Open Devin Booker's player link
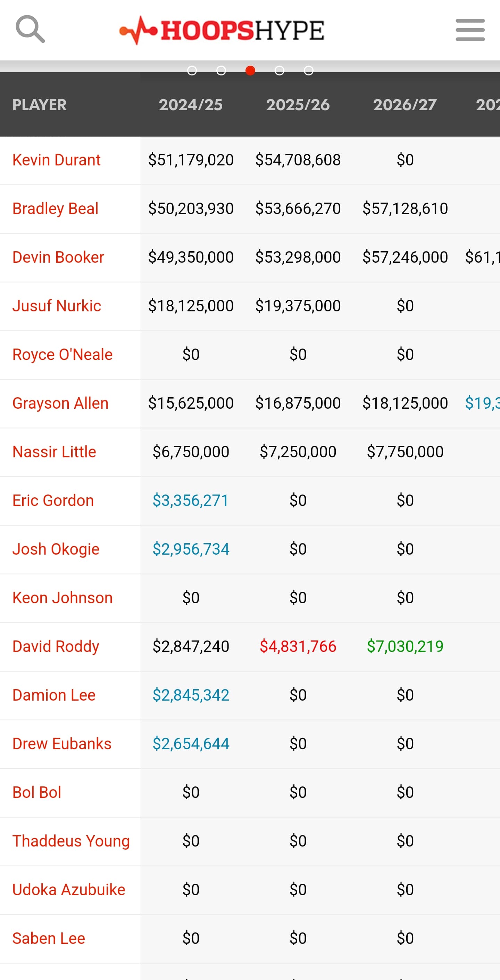The image size is (500, 980). pos(58,257)
